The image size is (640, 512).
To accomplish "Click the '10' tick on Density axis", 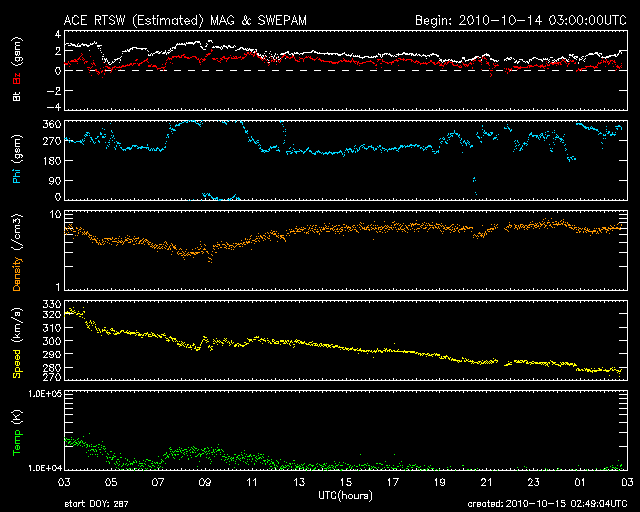I will pos(56,215).
